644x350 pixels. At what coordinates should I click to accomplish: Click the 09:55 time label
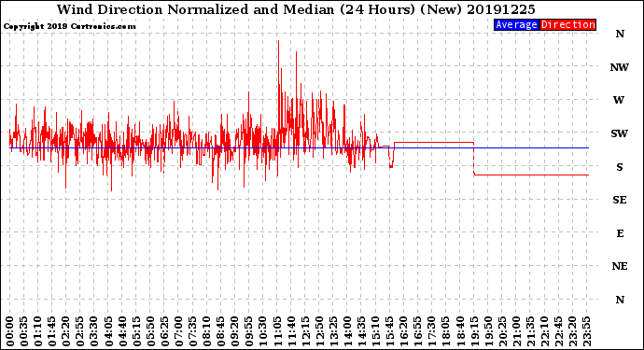point(248,331)
